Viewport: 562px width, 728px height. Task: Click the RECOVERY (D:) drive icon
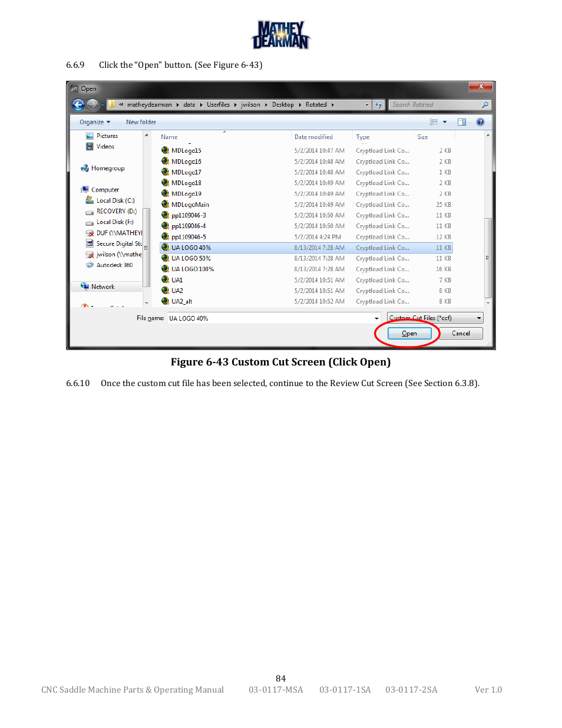(x=90, y=212)
